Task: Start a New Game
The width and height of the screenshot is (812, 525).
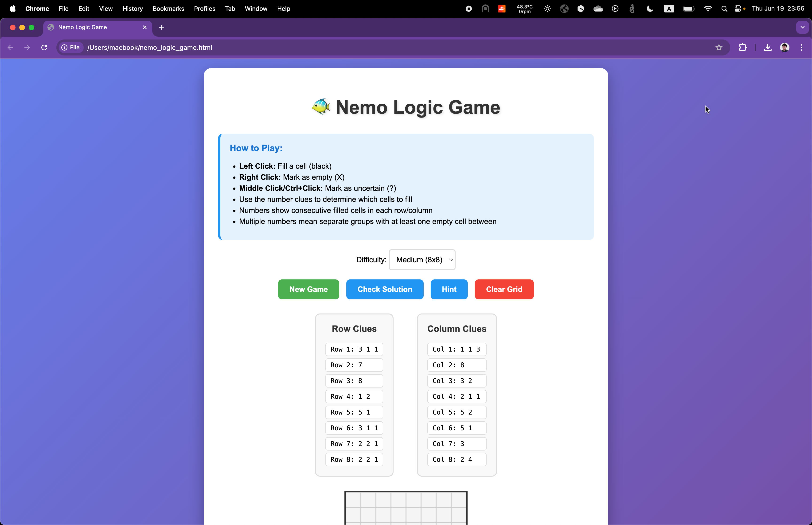Action: [308, 290]
